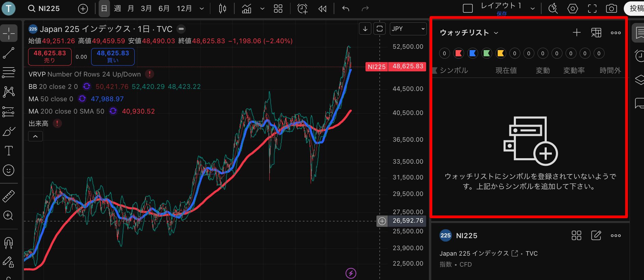Collapse the indicator legend with chevron
Viewport: 644px width, 280px height.
[35, 136]
